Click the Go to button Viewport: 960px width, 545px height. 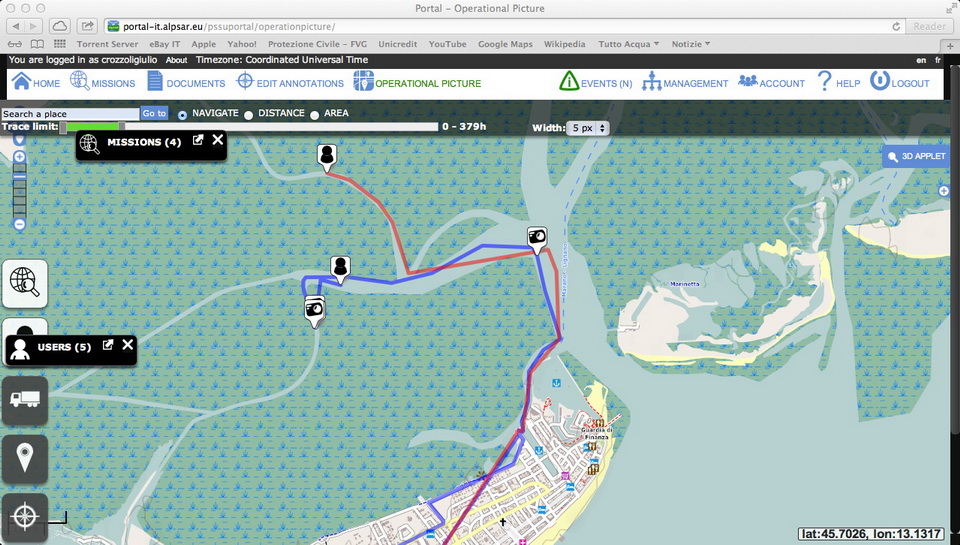tap(154, 114)
